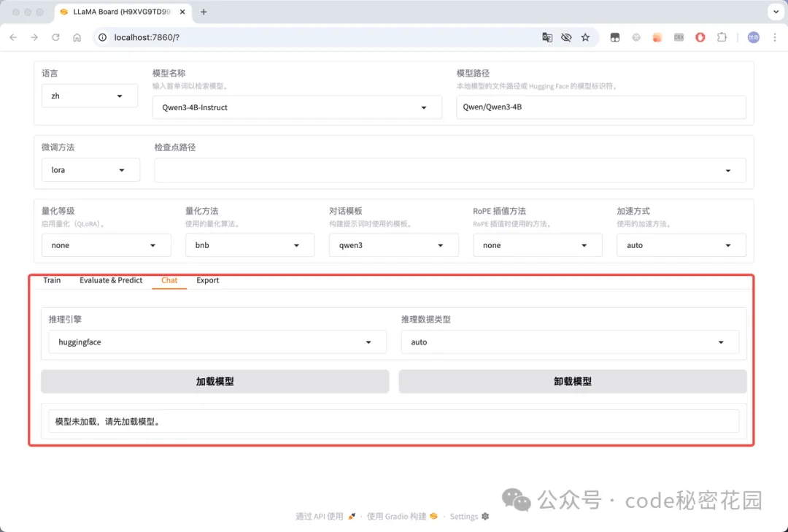The image size is (788, 532).
Task: Expand the 推理引擎 huggingface dropdown
Action: 217,342
